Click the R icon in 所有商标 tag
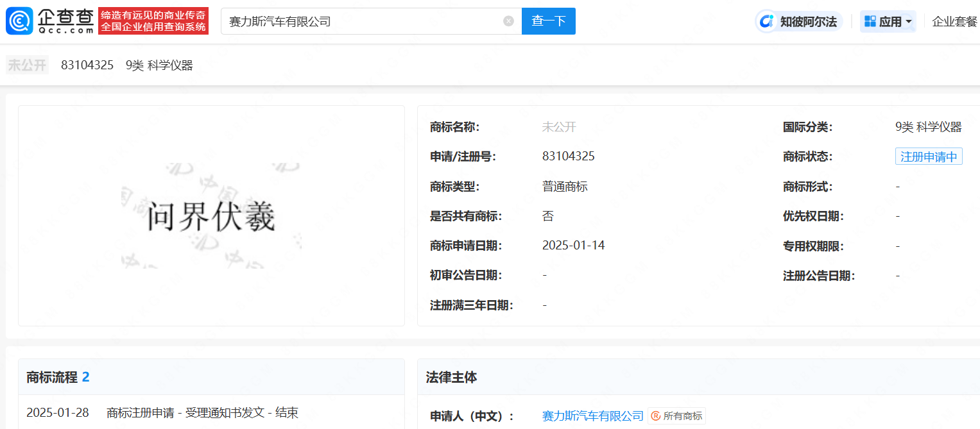 (655, 416)
